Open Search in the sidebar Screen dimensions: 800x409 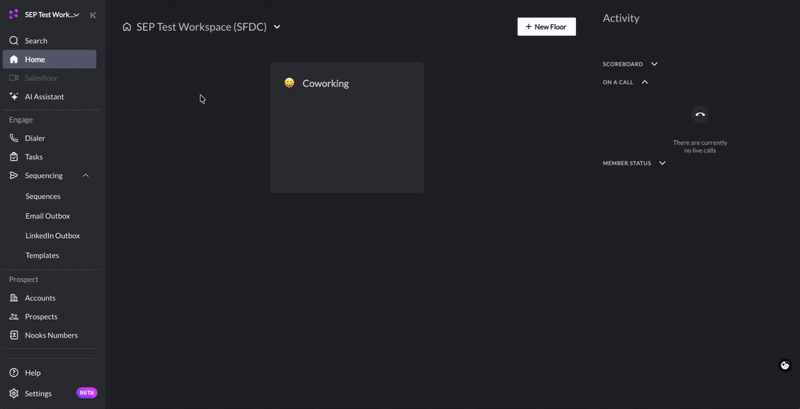click(x=49, y=41)
